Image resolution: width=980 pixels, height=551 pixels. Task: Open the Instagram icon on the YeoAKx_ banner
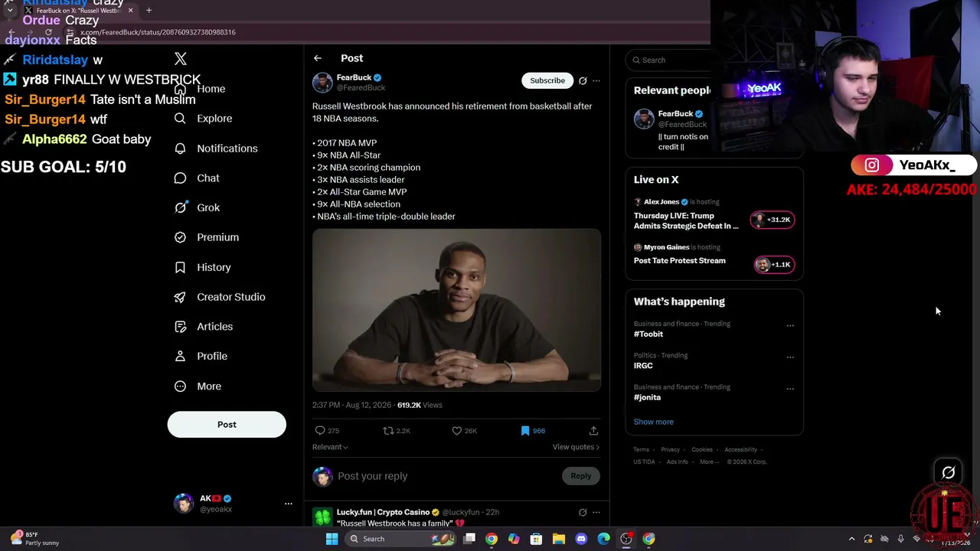click(871, 165)
